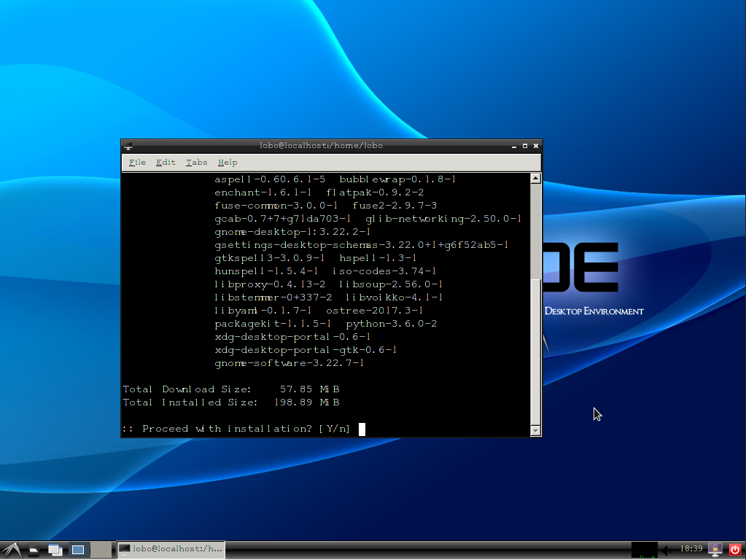The height and width of the screenshot is (560, 746).
Task: Open the Help menu
Action: [x=227, y=162]
